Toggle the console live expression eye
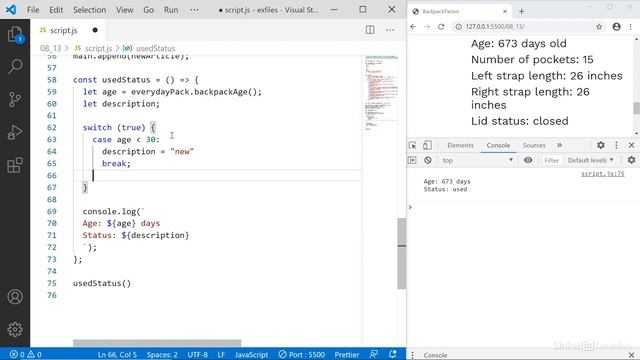Screen dimensions: 640x360 pos(528,160)
